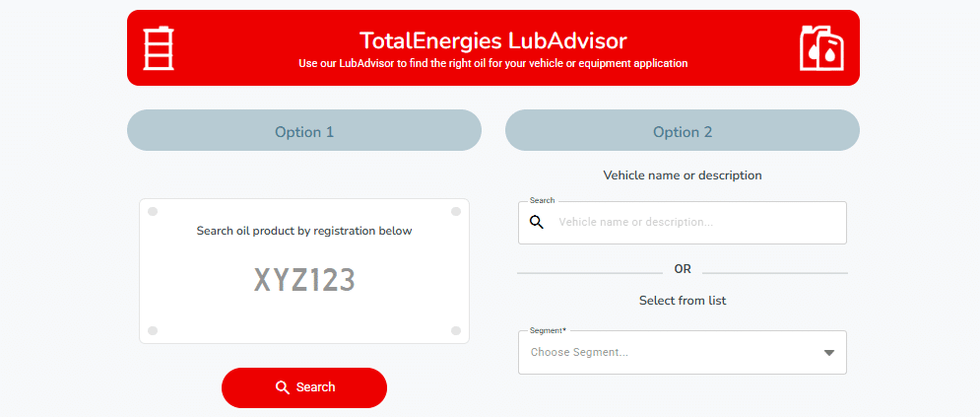Open the Choose Segment dropdown
Viewport: 980px width, 417px height.
(683, 353)
